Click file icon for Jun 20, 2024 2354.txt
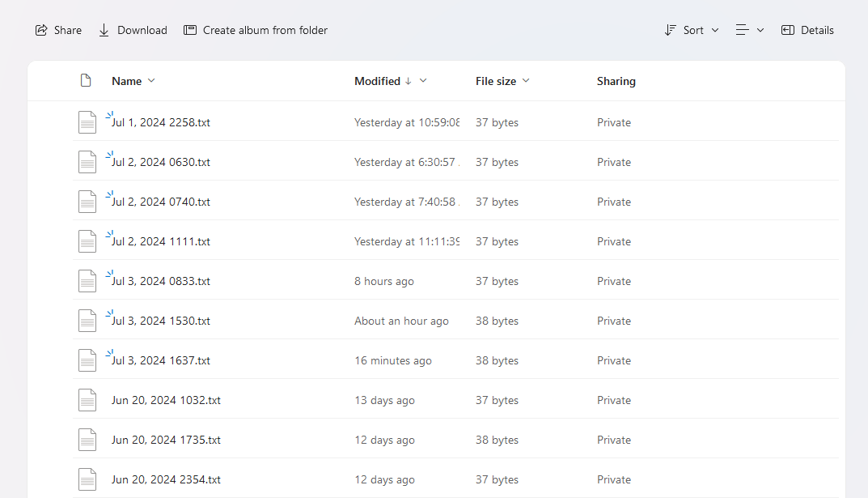This screenshot has width=868, height=498. pos(87,479)
